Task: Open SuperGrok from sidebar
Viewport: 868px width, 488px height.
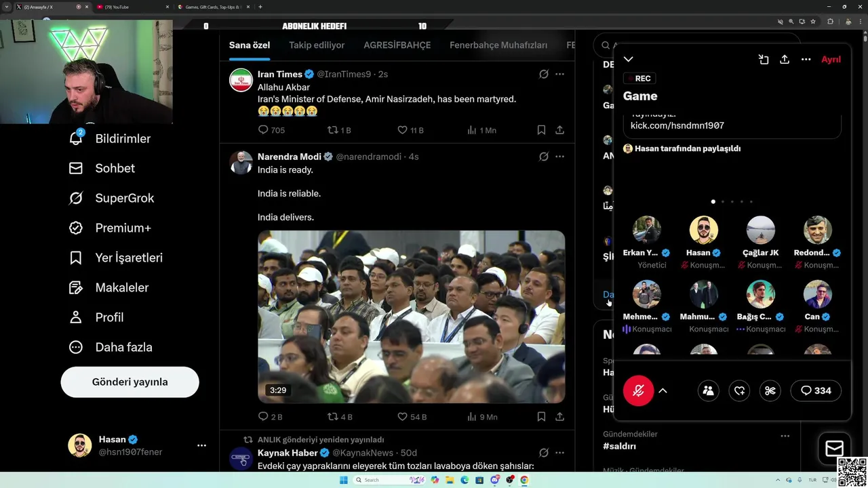Action: tap(112, 198)
